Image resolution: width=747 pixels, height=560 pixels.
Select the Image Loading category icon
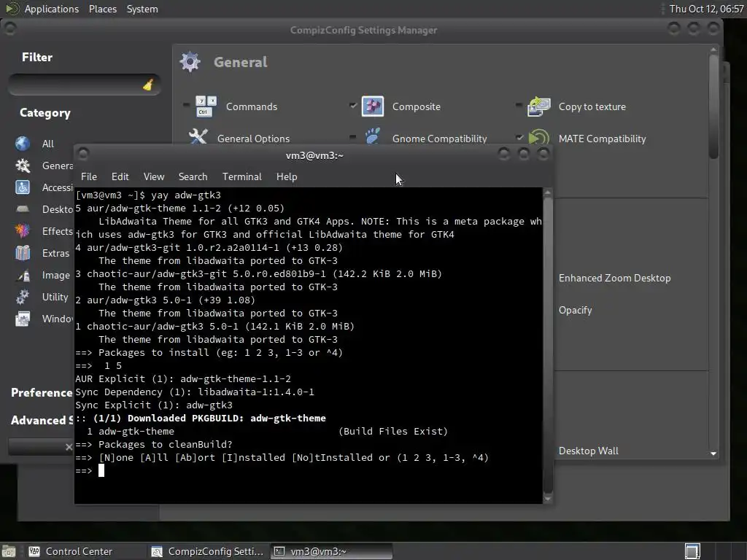(x=23, y=275)
